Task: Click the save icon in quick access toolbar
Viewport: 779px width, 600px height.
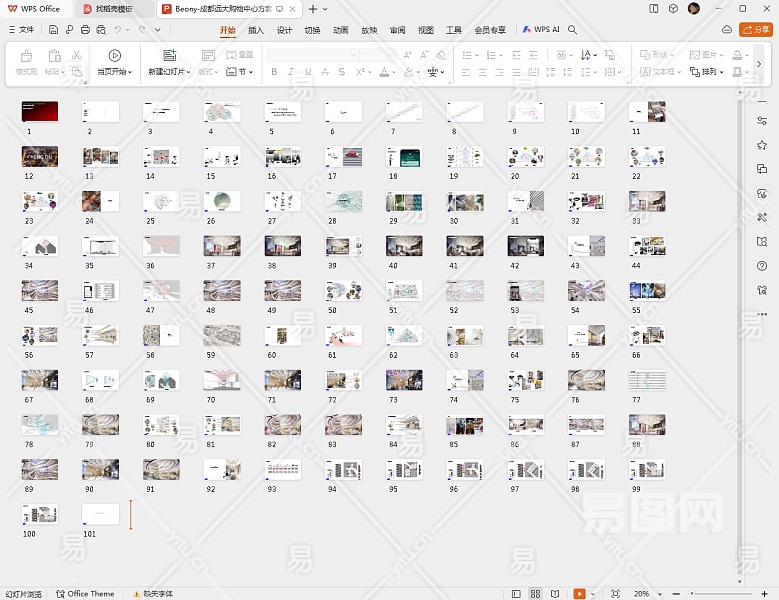Action: click(x=54, y=30)
